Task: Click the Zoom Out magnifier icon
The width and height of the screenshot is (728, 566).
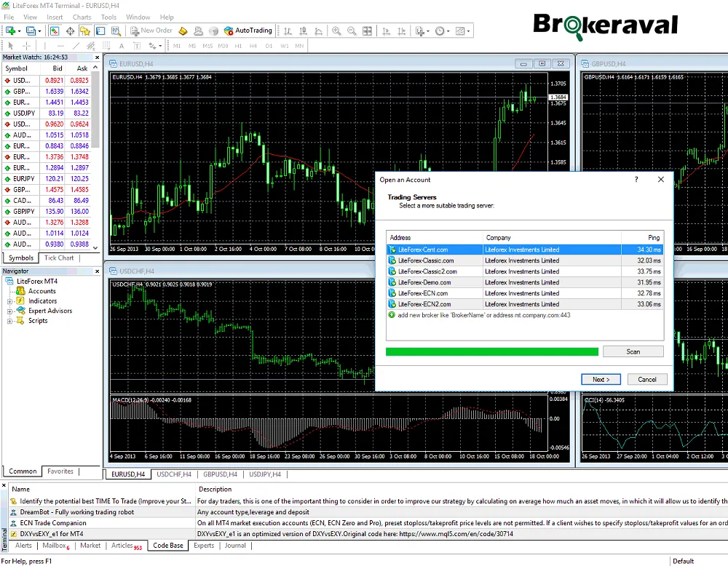Action: (352, 31)
